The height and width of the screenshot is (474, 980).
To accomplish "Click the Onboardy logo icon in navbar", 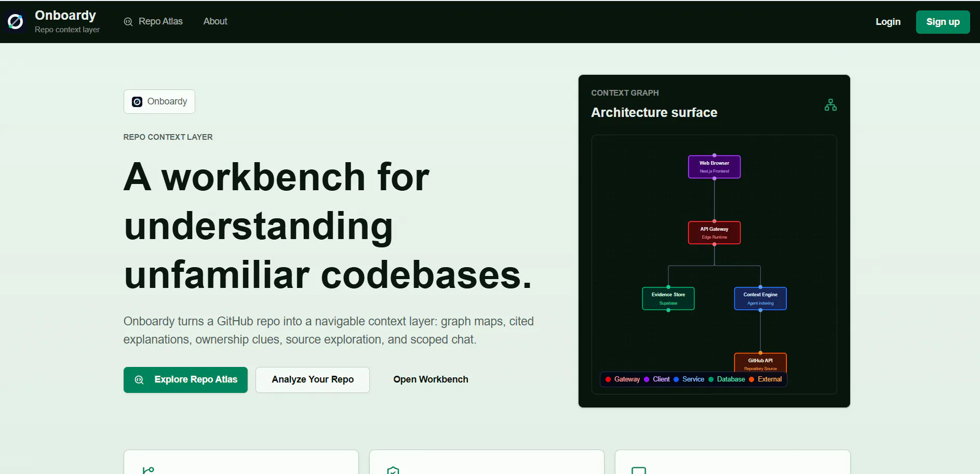I will tap(16, 22).
